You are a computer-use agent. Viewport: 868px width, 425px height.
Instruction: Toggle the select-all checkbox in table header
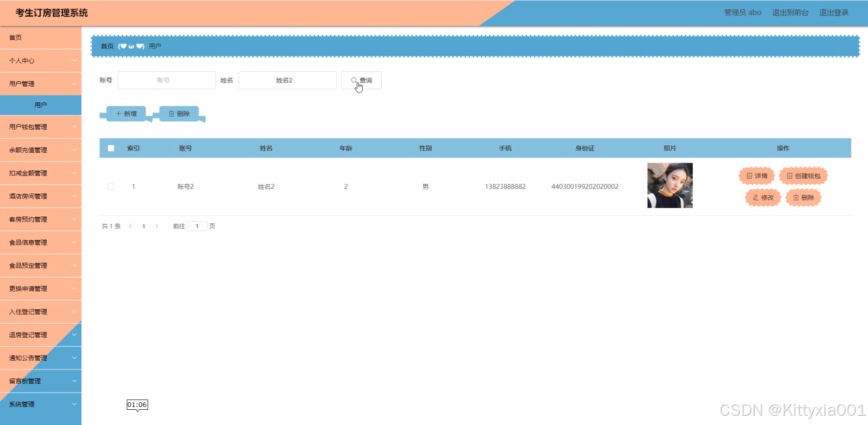(111, 148)
